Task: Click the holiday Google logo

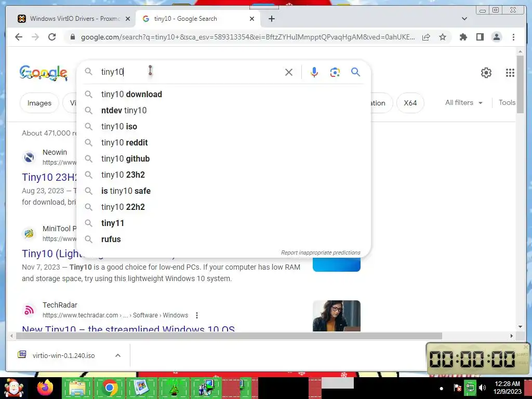Action: (x=44, y=73)
